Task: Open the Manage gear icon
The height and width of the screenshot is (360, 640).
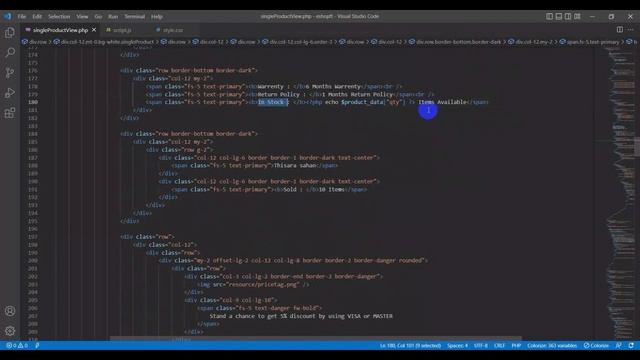Action: (10, 331)
